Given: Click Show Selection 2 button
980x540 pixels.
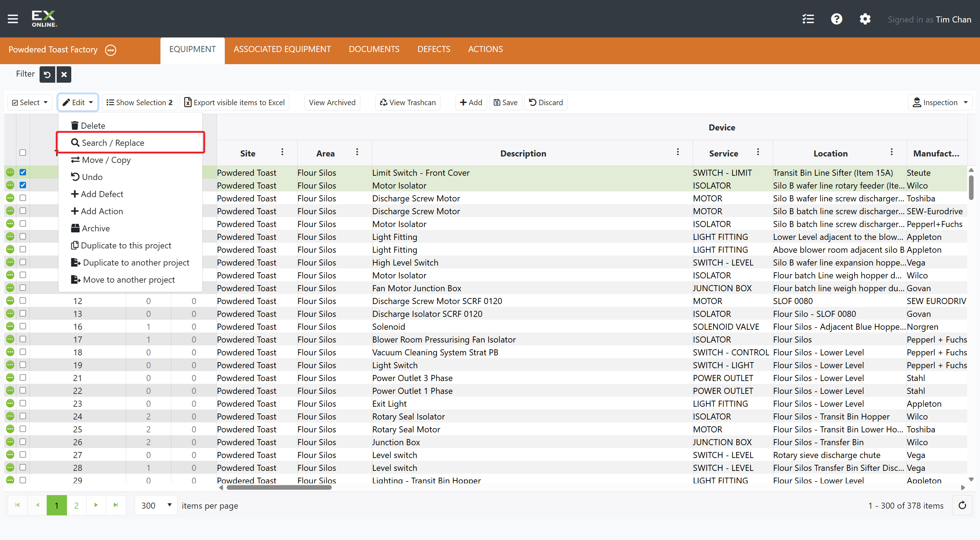Looking at the screenshot, I should click(140, 102).
